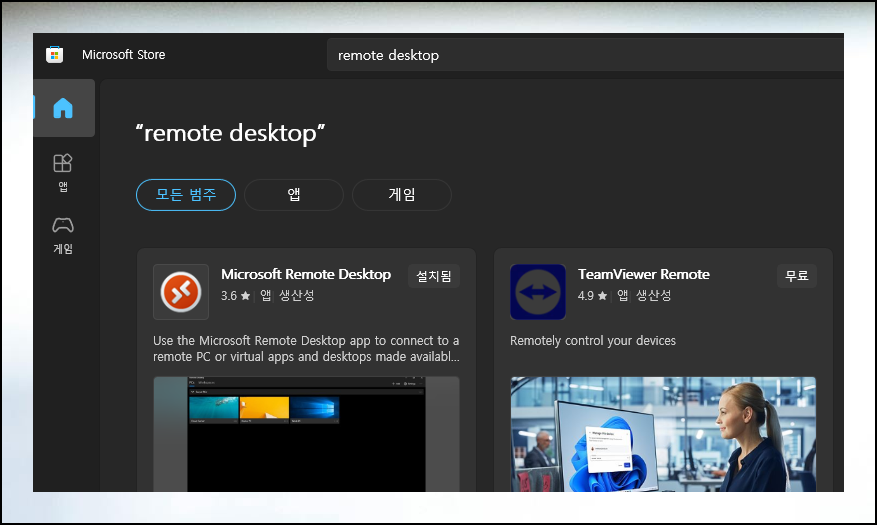The height and width of the screenshot is (525, 877).
Task: Click the 4.9 star rating of TeamViewer Remote
Action: click(592, 295)
